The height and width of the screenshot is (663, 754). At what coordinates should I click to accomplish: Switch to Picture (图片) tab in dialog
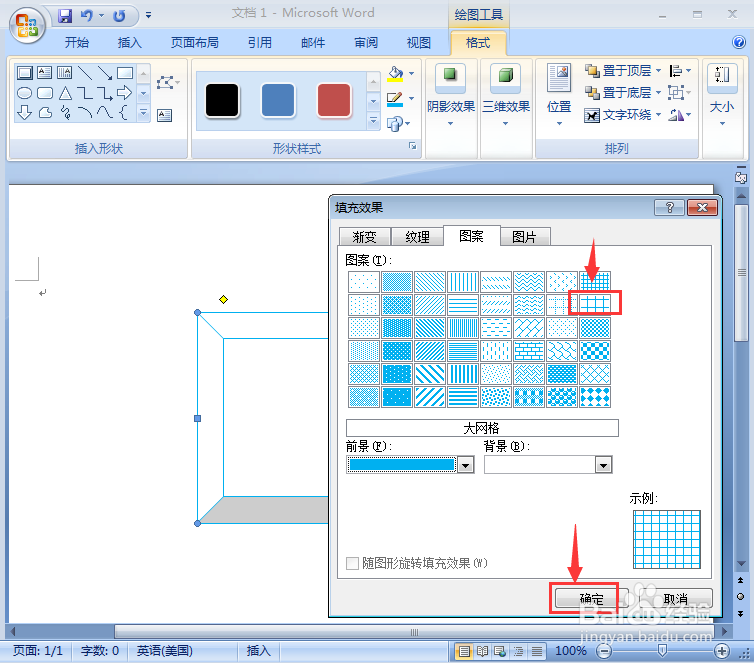coord(524,237)
